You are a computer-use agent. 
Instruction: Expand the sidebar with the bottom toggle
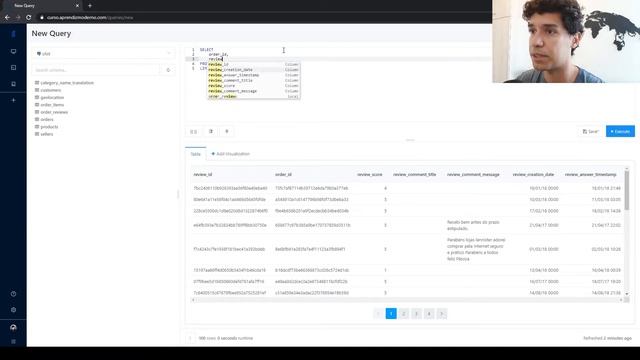(13, 341)
